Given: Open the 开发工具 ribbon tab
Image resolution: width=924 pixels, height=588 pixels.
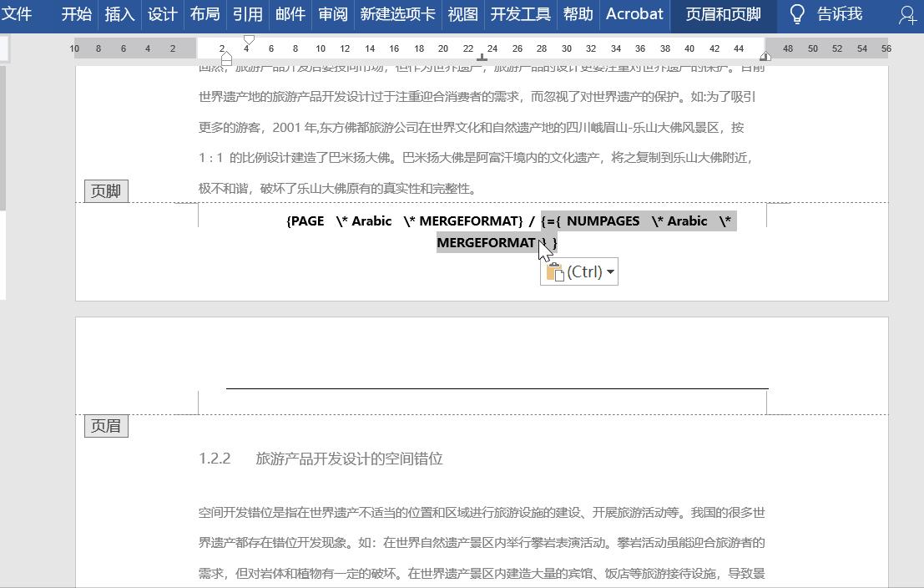Looking at the screenshot, I should pyautogui.click(x=520, y=14).
